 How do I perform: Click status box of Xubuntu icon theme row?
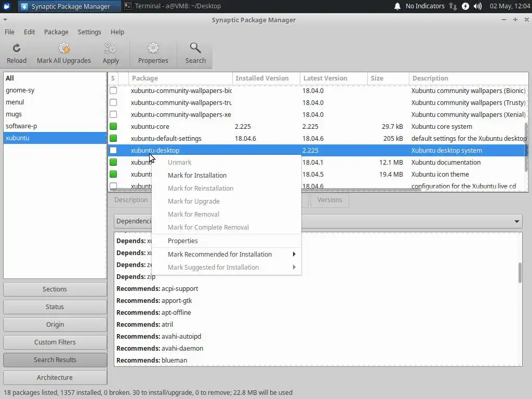click(113, 174)
